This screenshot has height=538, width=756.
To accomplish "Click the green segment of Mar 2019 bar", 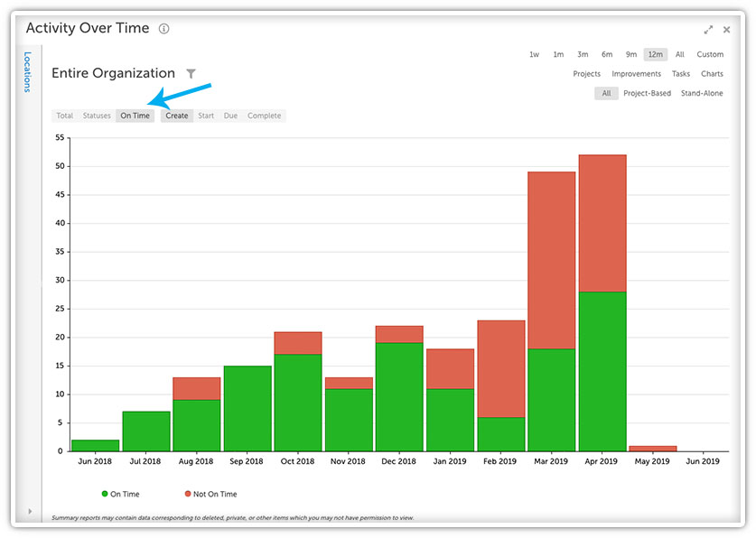I will point(552,400).
